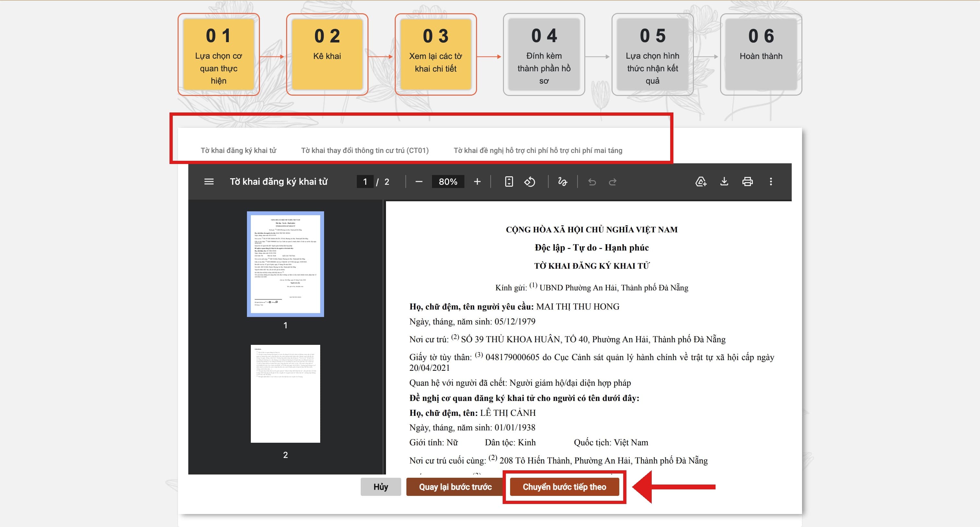Viewport: 980px width, 527px height.
Task: Open the PDF viewer more actions menu
Action: pos(771,182)
